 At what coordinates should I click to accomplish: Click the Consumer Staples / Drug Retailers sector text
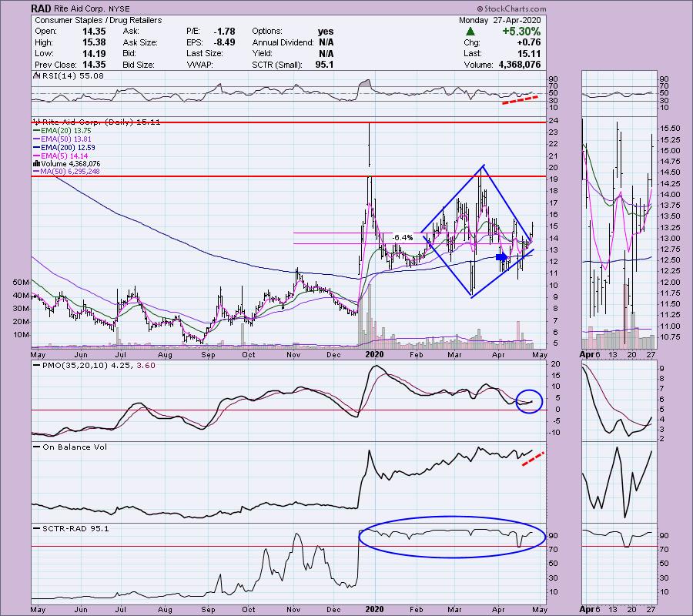[x=98, y=20]
